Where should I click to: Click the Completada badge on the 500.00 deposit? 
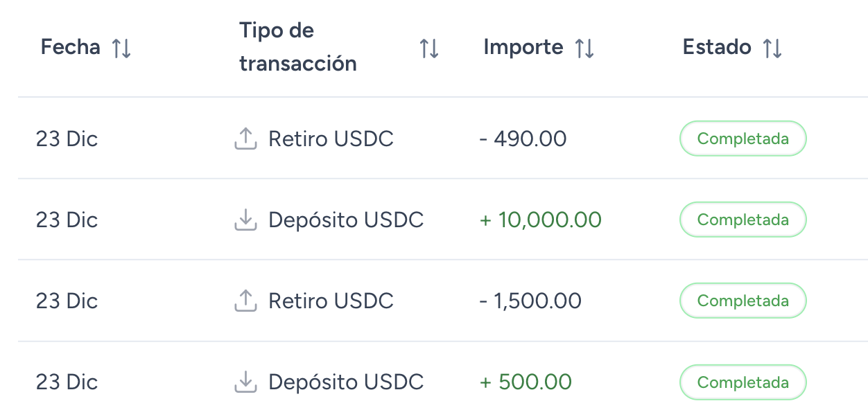[743, 382]
